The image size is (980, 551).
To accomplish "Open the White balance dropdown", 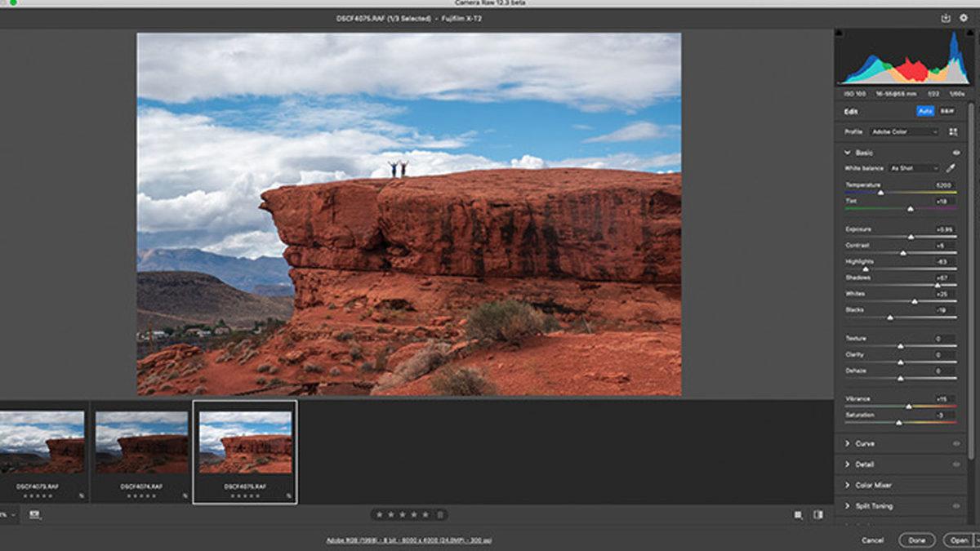I will click(x=913, y=168).
